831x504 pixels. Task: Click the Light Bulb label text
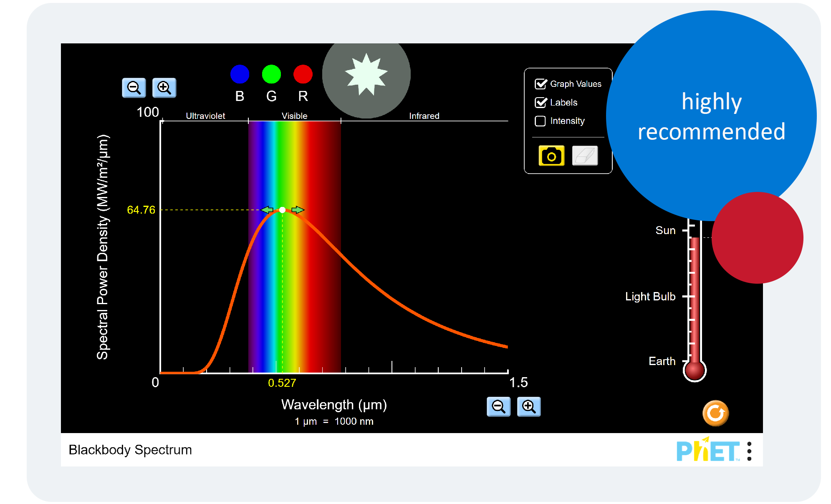click(650, 296)
